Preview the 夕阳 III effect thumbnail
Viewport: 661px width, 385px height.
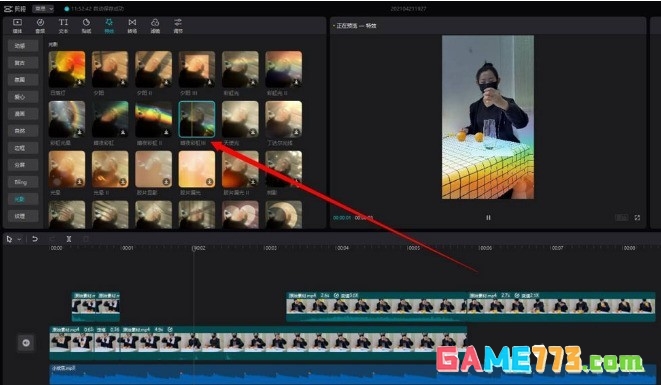(197, 69)
